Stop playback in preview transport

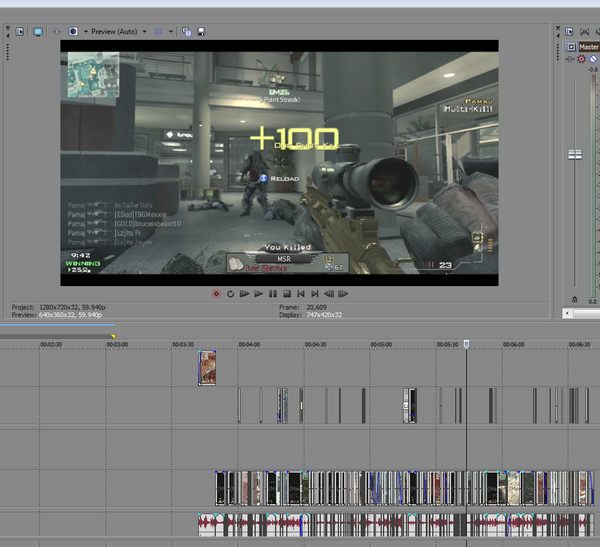[x=287, y=294]
